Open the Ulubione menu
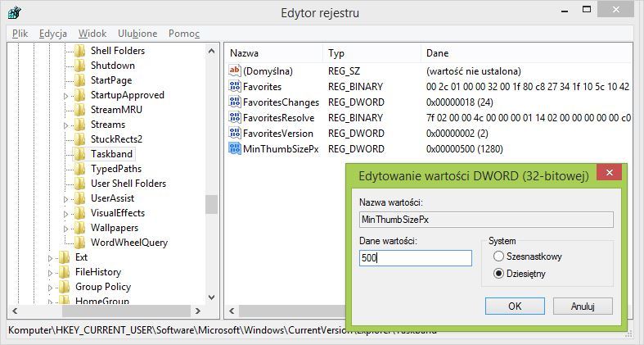 tap(137, 34)
